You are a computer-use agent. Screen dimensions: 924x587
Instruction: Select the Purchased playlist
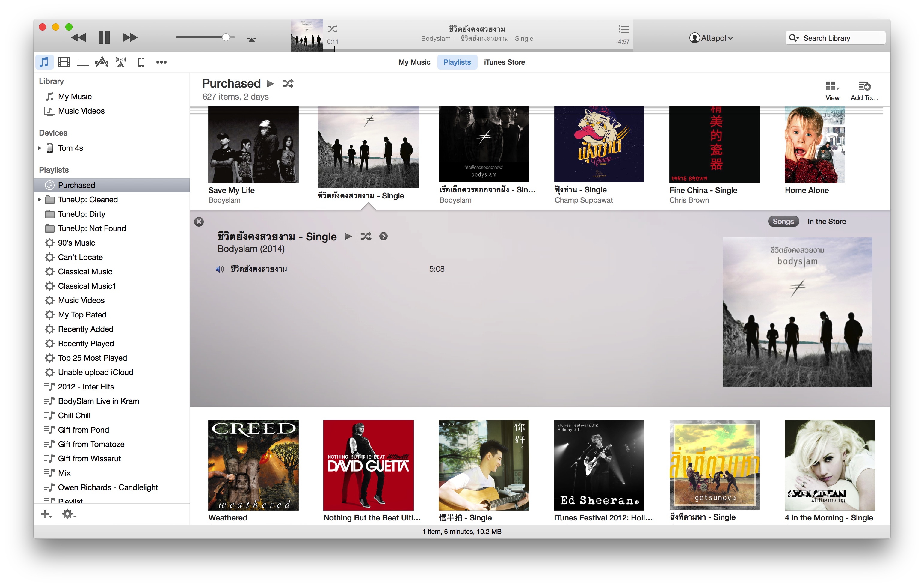[x=112, y=185]
